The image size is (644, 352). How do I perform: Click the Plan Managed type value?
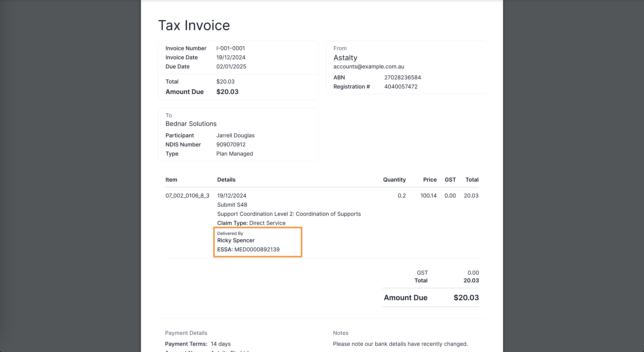click(234, 154)
